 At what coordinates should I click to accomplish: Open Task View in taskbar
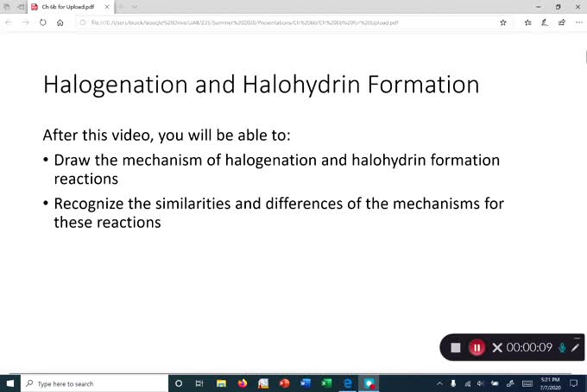(x=199, y=383)
